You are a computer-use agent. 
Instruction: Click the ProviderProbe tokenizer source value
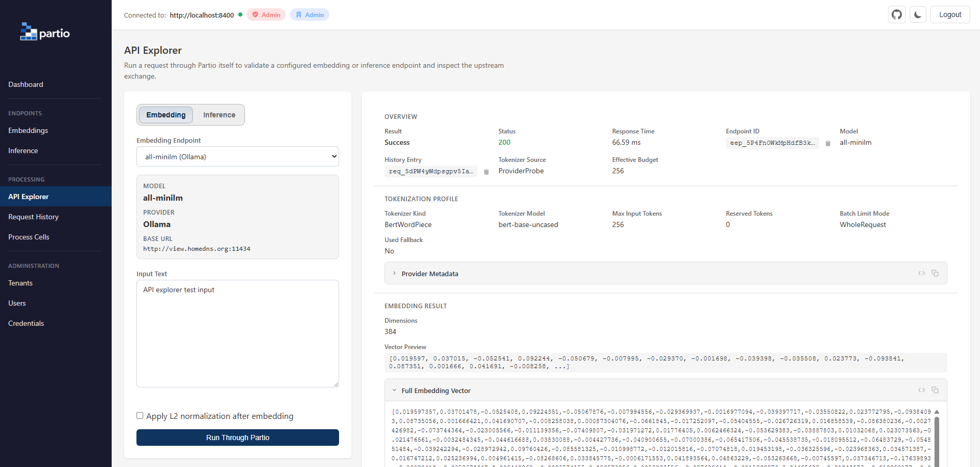coord(521,171)
